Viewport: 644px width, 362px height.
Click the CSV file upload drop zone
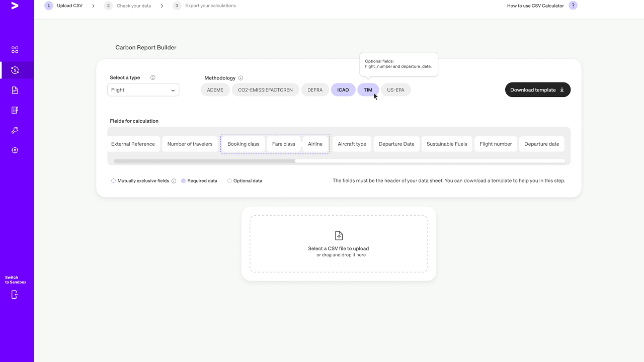[x=339, y=244]
